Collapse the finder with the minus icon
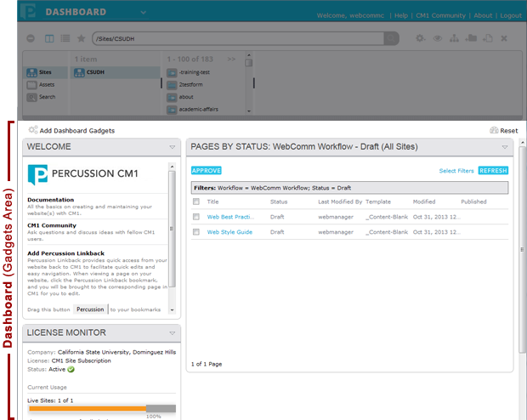Viewport: 527px width, 420px height. pyautogui.click(x=31, y=38)
